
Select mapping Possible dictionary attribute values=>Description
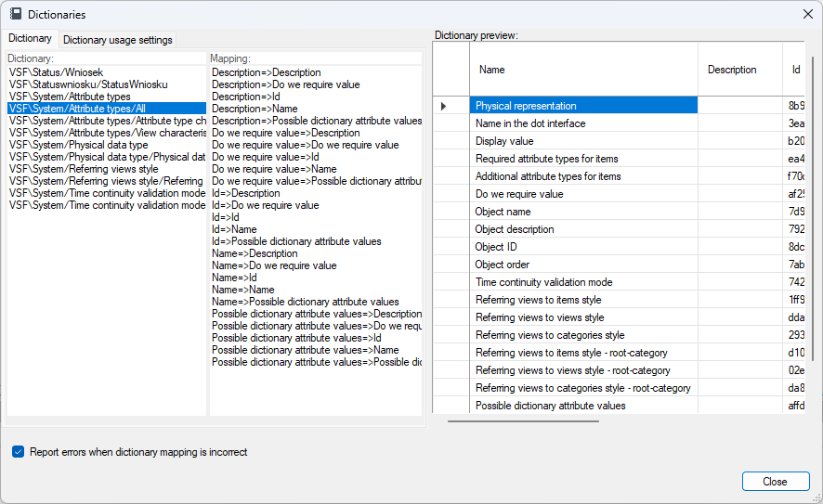click(316, 314)
